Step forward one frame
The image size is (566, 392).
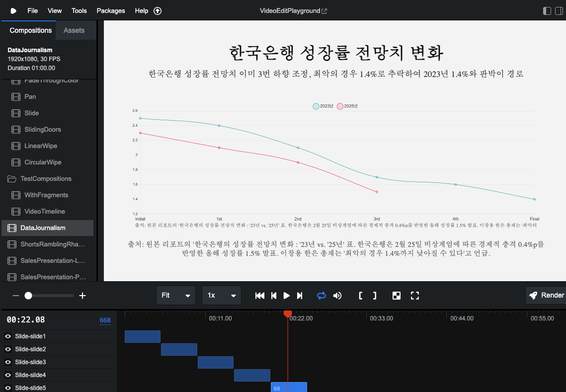coord(300,296)
